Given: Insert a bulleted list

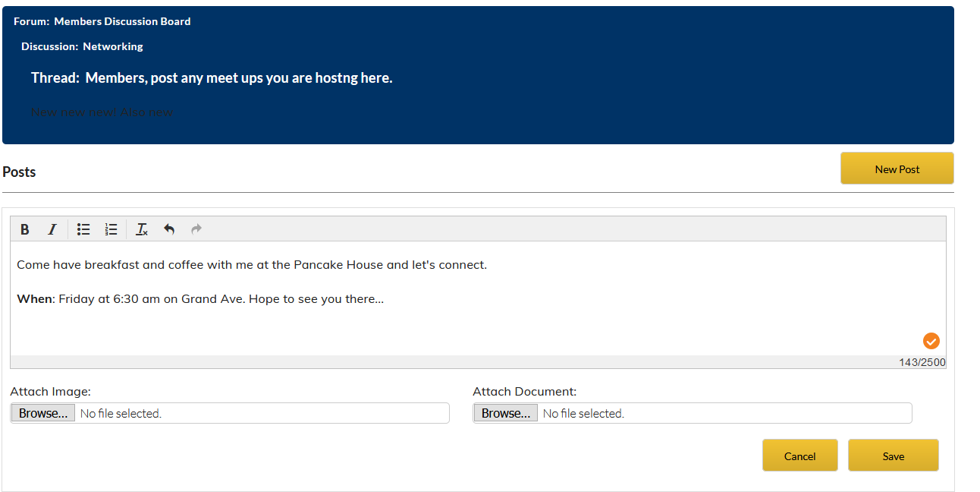Looking at the screenshot, I should [84, 229].
